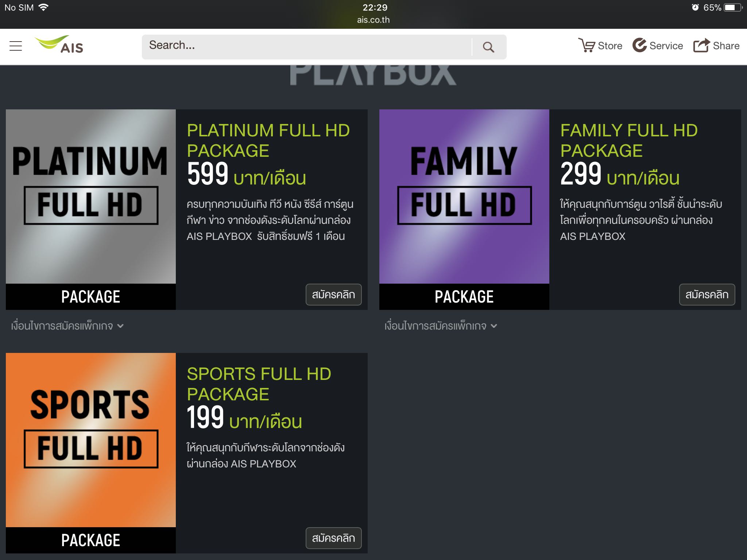Tap the 299 baht per month price
Screen dimensions: 747x560
[620, 175]
